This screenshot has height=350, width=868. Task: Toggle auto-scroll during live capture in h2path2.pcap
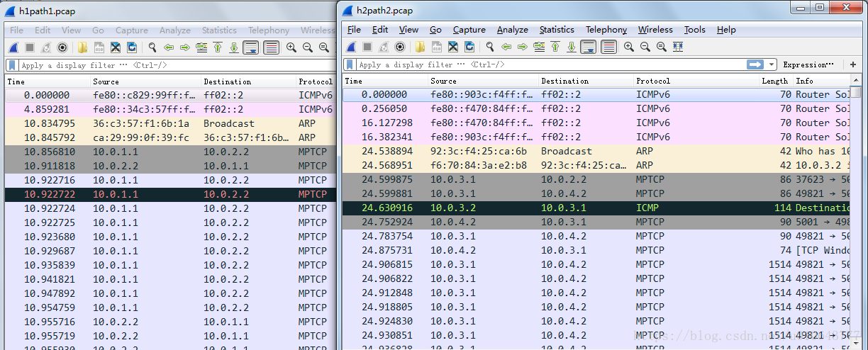click(588, 47)
